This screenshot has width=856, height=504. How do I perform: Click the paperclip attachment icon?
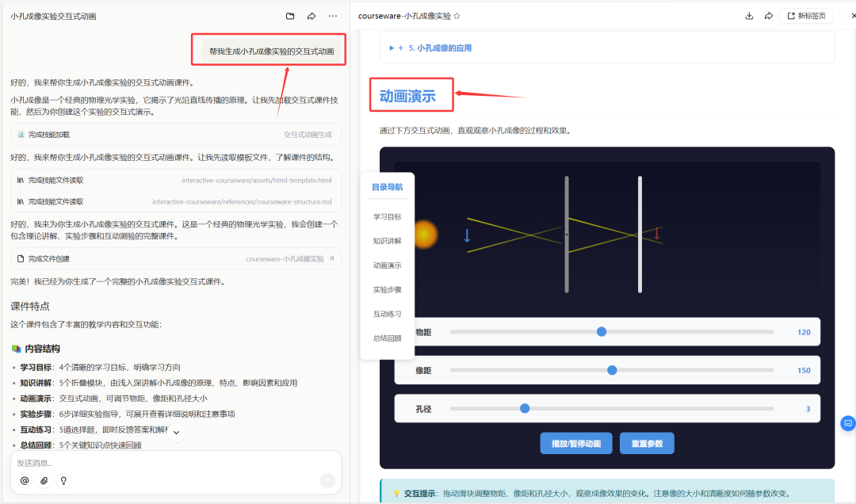click(44, 480)
